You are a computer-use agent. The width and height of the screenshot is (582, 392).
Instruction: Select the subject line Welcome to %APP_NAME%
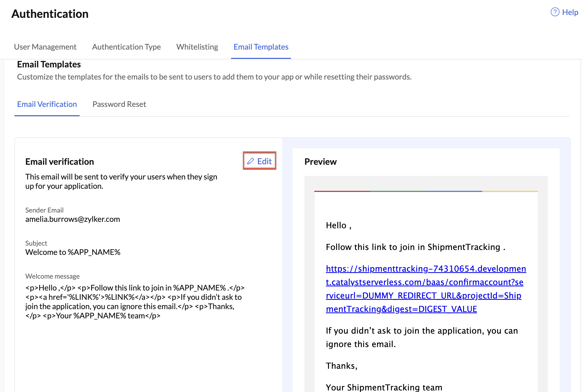[73, 252]
